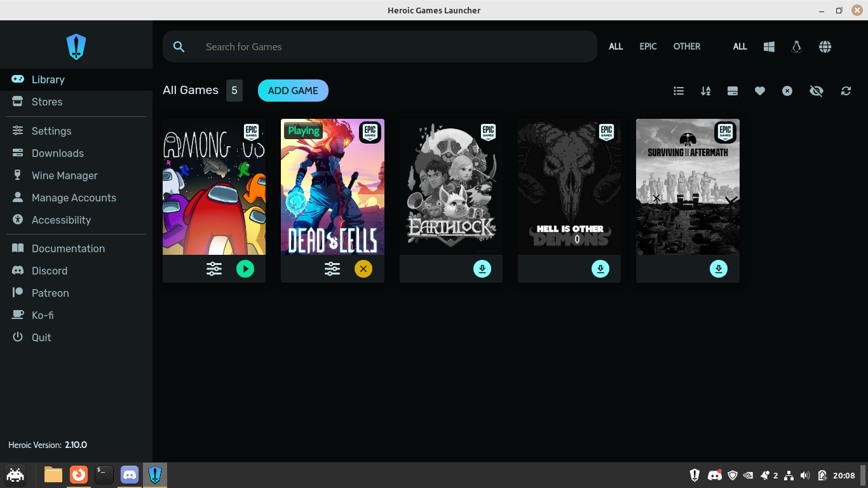The height and width of the screenshot is (488, 868).
Task: Click the volume speaker tray icon
Action: 806,475
